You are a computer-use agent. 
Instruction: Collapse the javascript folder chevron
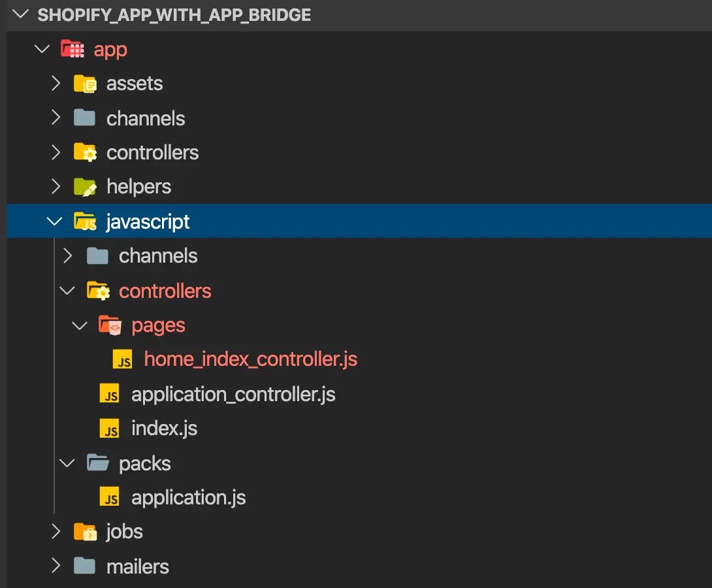tap(55, 221)
